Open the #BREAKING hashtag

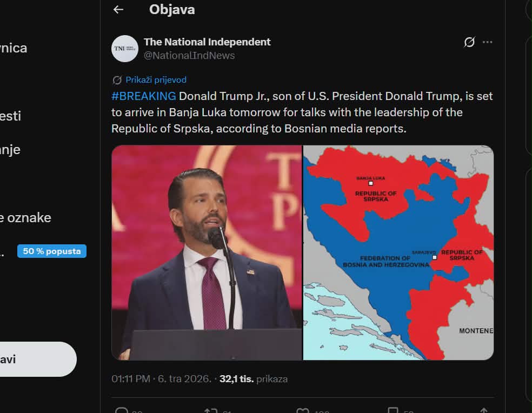[143, 96]
